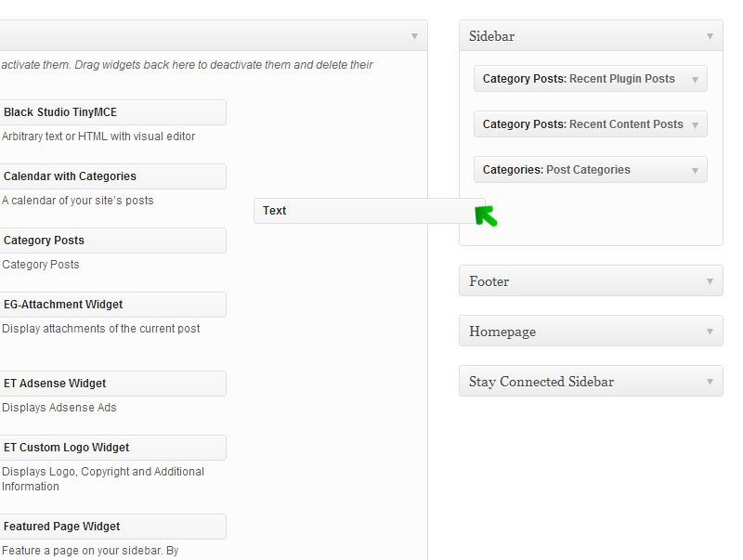743x560 pixels.
Task: Click the Sidebar panel title
Action: (x=491, y=36)
